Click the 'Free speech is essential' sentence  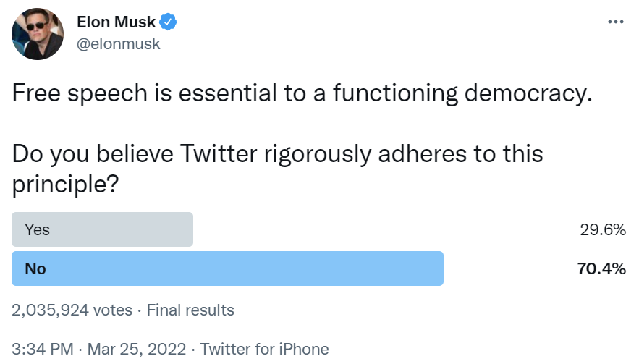(x=302, y=93)
